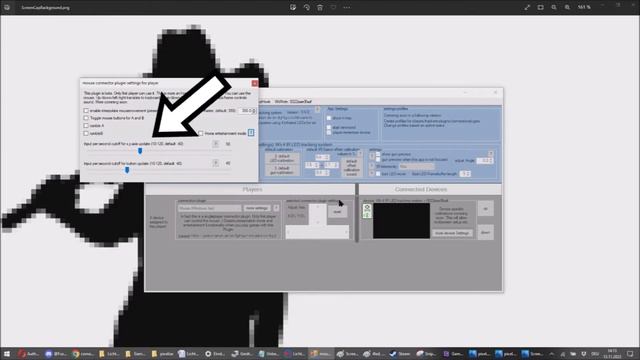Click help button next to first cutoff slider
Image resolution: width=640 pixels, height=360 pixels.
(x=216, y=144)
